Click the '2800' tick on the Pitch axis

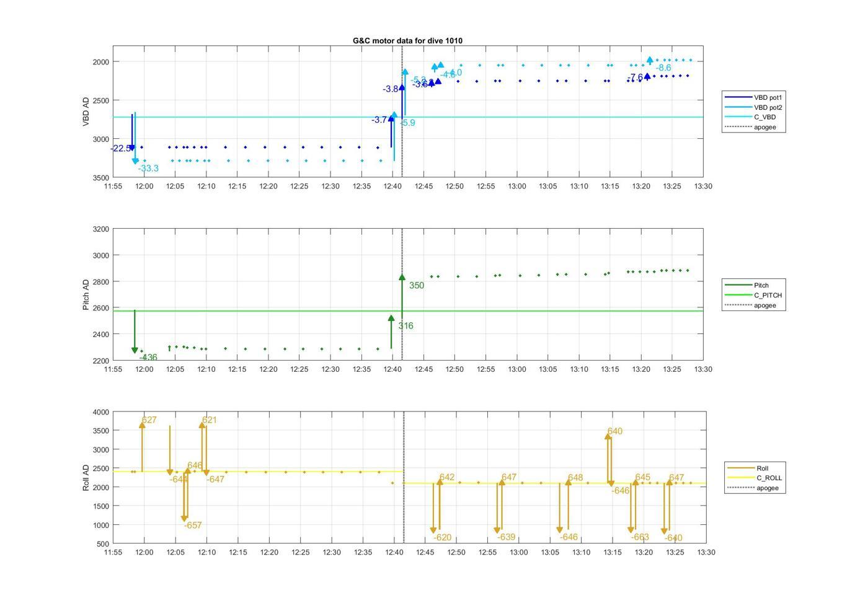click(x=100, y=282)
